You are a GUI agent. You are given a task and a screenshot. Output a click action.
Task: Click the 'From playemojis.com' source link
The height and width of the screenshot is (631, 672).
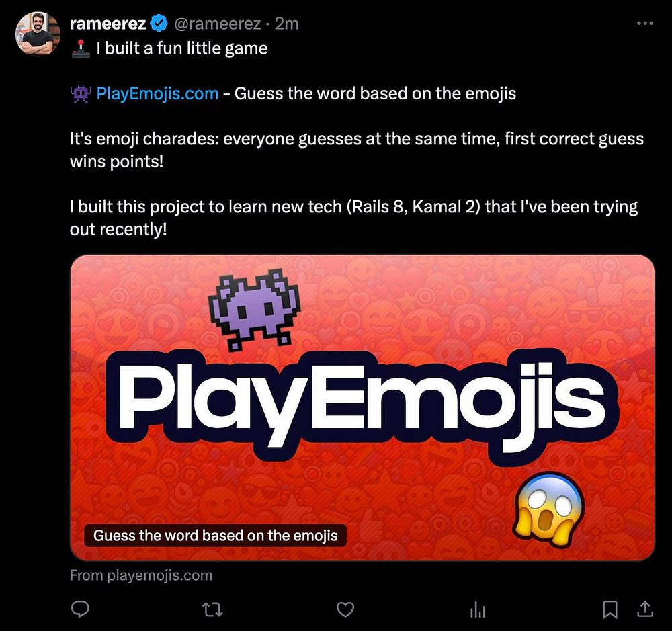click(x=141, y=575)
